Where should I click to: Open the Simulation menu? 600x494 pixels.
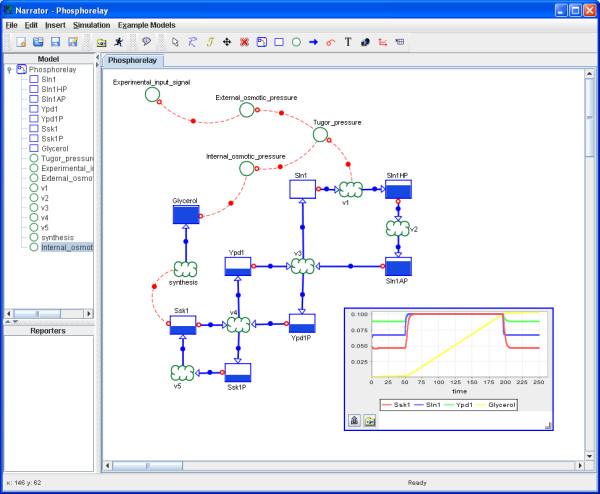click(x=91, y=23)
